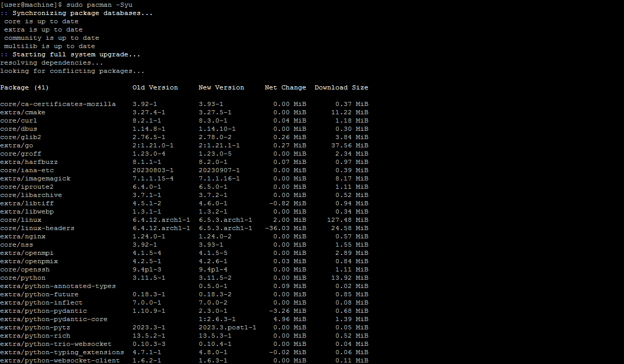Screen dimensions: 624x364
Task: Click new version '6.5.3.arch1-1' of core/linux
Action: (x=226, y=220)
